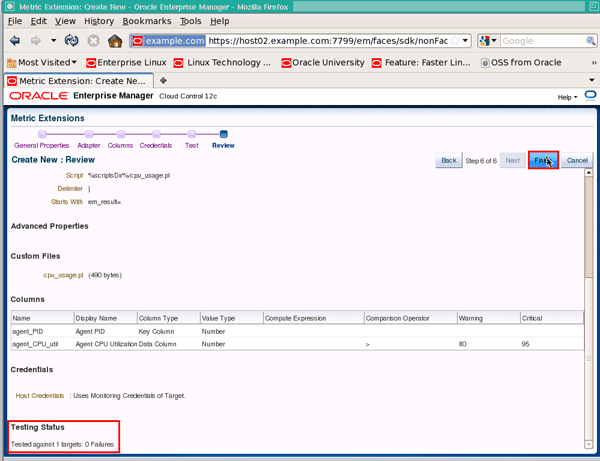The width and height of the screenshot is (600, 461).
Task: Click the example.com site identity badge
Action: click(x=168, y=41)
